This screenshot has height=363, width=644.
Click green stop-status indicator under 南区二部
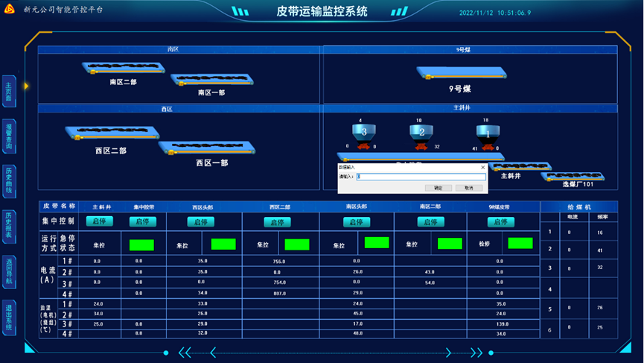450,244
